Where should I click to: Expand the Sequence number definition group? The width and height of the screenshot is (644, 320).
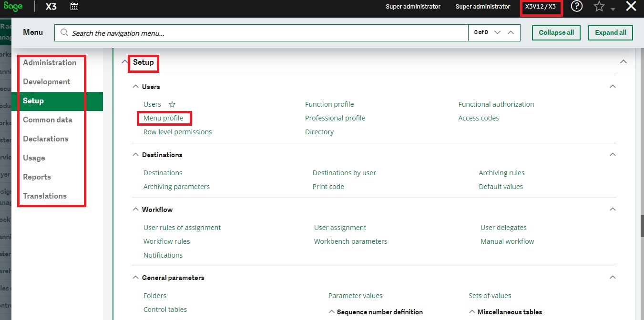332,311
